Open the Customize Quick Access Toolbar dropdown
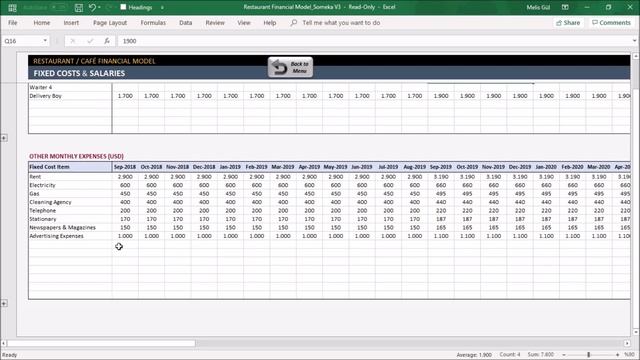The height and width of the screenshot is (360, 640). [162, 7]
